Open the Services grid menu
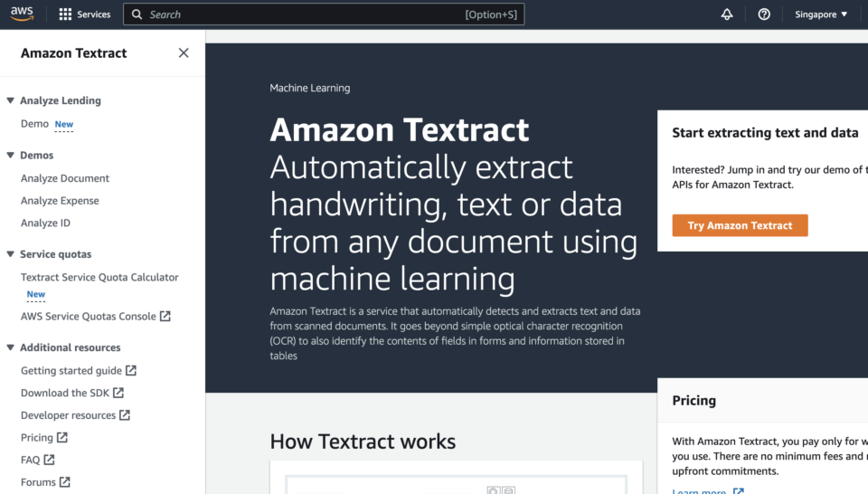The image size is (868, 494). [x=84, y=14]
